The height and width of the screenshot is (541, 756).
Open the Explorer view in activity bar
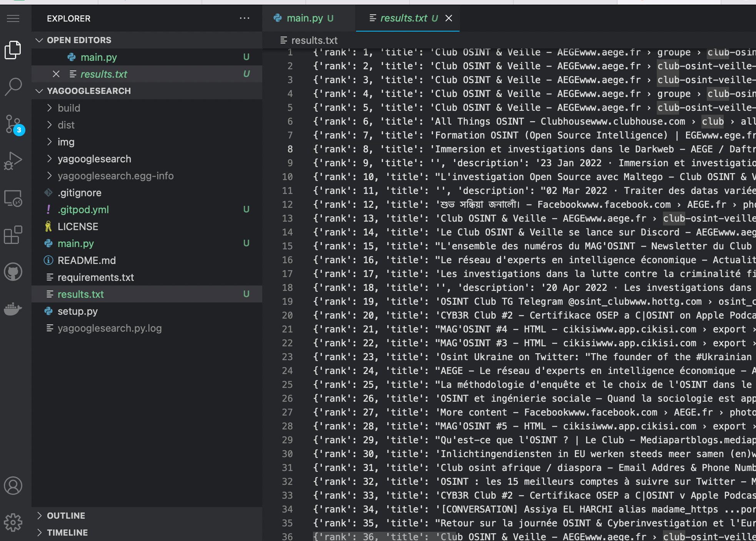(13, 50)
